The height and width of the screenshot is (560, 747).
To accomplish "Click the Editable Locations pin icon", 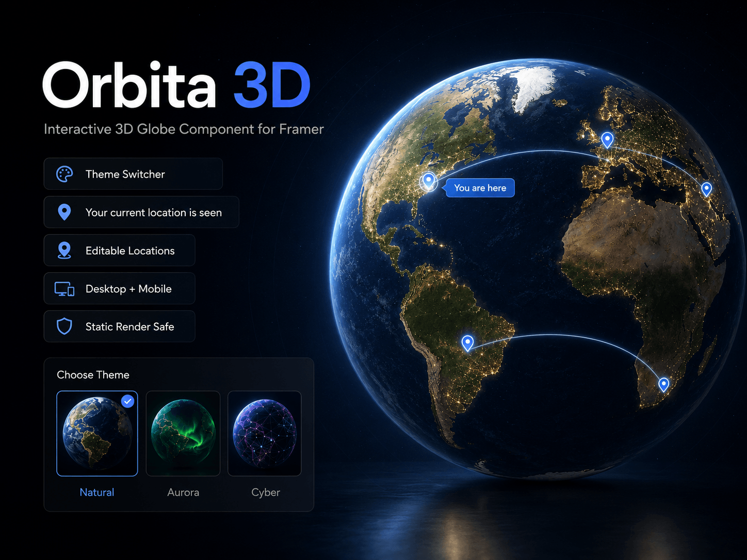I will point(64,251).
